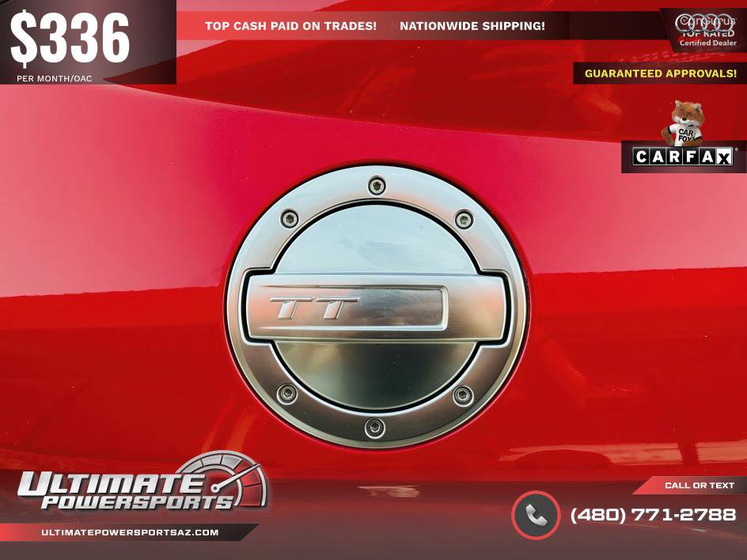Click the Guaranteed Approvals banner
Image resolution: width=747 pixels, height=560 pixels.
coord(660,74)
